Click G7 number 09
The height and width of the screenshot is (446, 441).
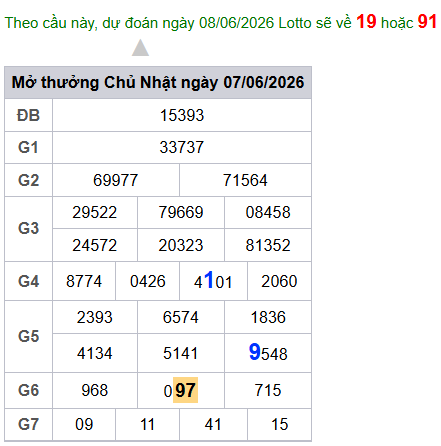(x=84, y=425)
